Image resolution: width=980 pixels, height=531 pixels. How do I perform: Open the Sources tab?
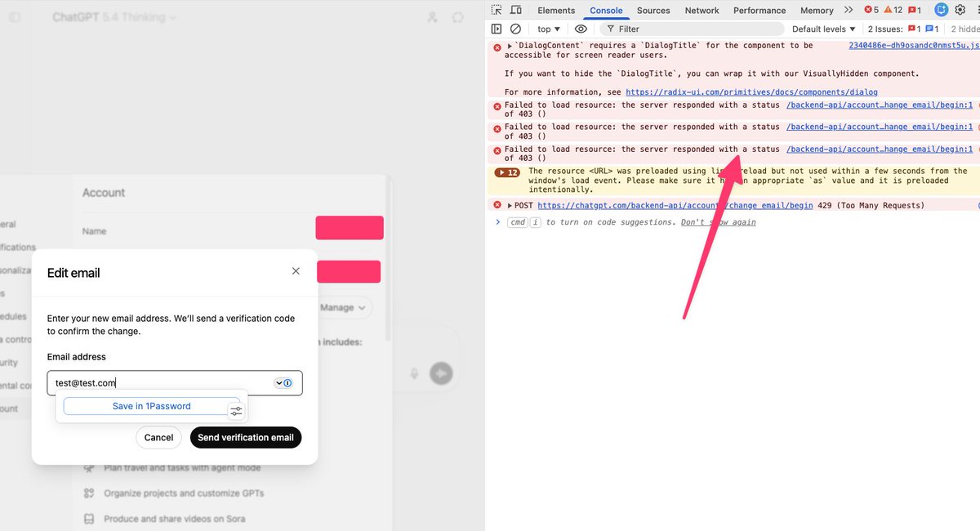[x=653, y=10]
